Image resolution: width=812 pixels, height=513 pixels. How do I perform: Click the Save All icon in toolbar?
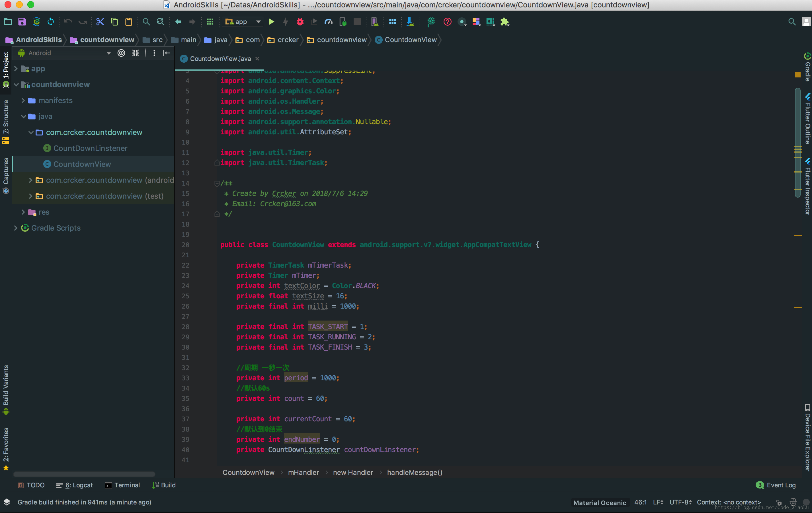22,22
